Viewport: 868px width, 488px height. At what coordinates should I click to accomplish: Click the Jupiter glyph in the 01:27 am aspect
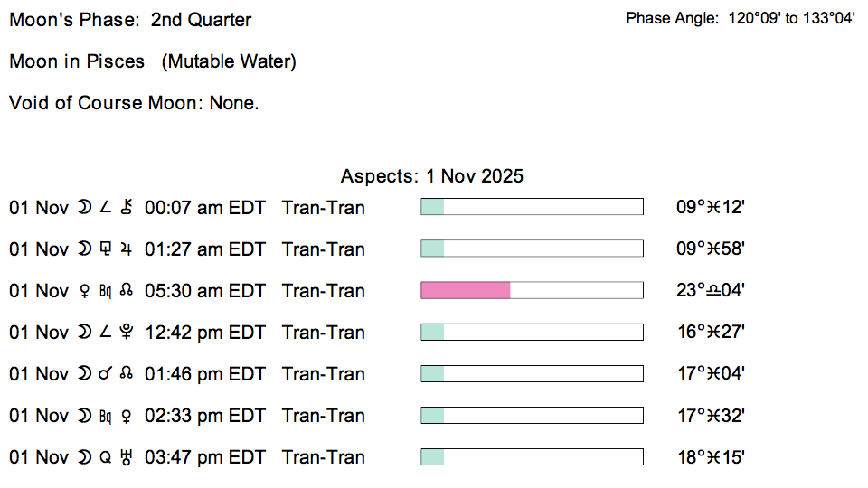127,249
